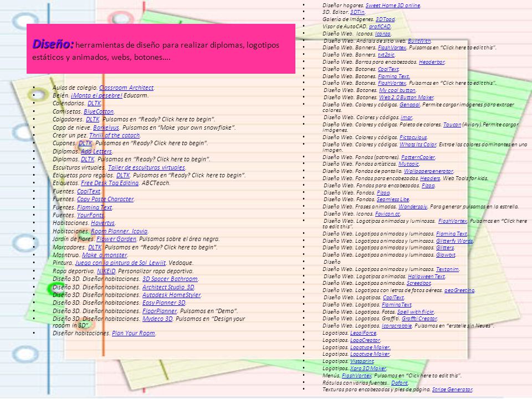Open the Genopal link for Colores y códigos
Viewport: 532px width, 399px height.
[x=410, y=105]
